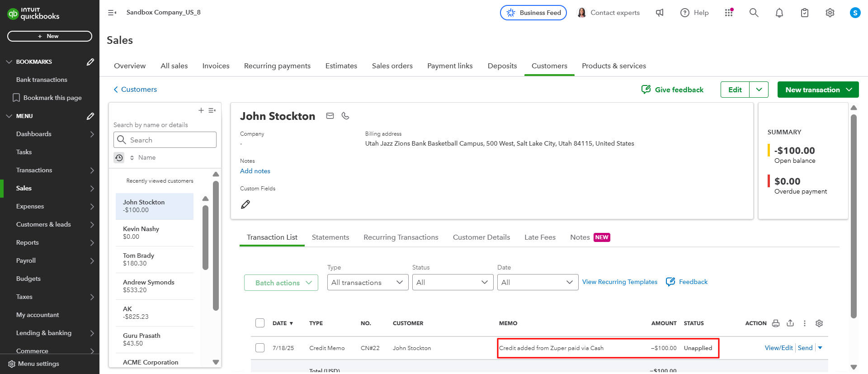Open the Batch actions dropdown
This screenshot has height=374, width=868.
coord(281,283)
